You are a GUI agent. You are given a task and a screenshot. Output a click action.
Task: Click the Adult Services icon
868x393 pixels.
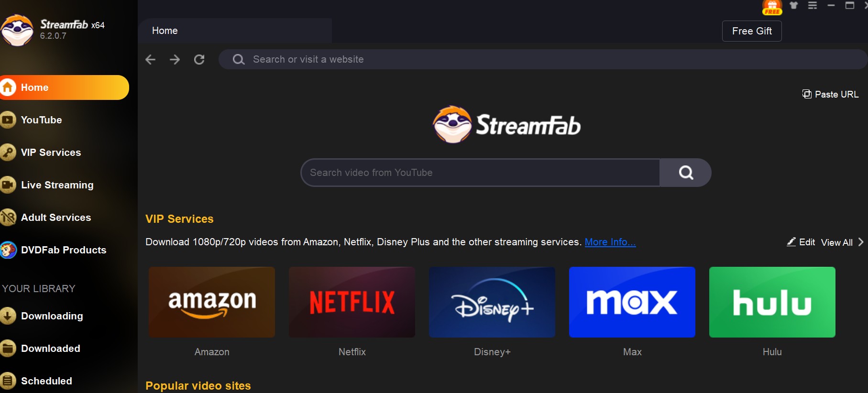pyautogui.click(x=8, y=218)
